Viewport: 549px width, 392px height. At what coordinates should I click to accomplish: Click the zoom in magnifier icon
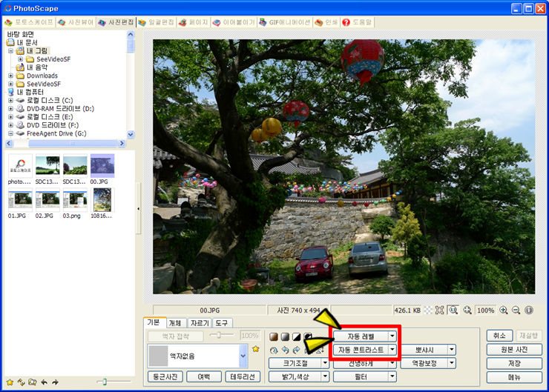pos(503,310)
